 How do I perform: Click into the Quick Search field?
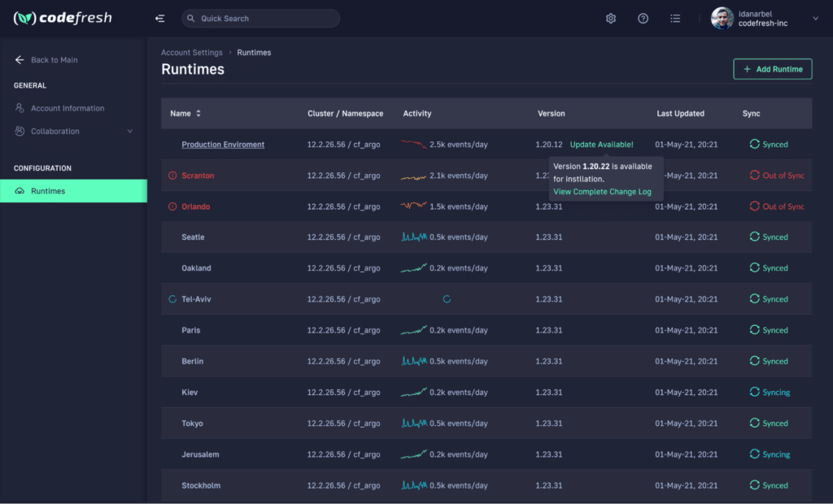pos(260,19)
